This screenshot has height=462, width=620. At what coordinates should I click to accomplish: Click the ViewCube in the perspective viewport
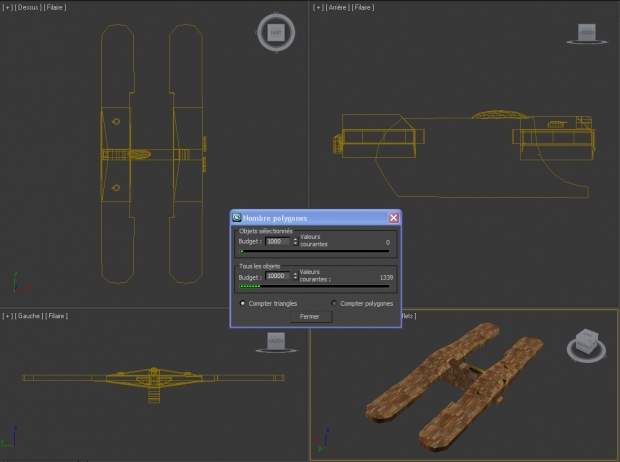(x=587, y=343)
